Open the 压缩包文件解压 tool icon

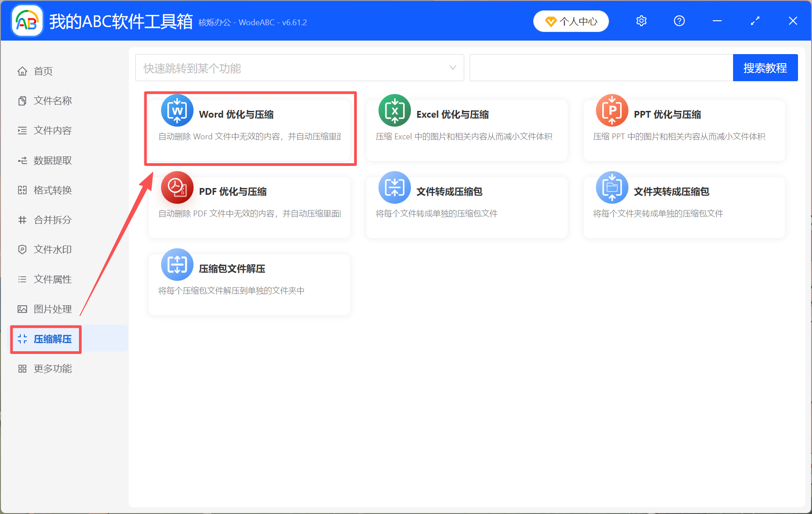point(177,265)
